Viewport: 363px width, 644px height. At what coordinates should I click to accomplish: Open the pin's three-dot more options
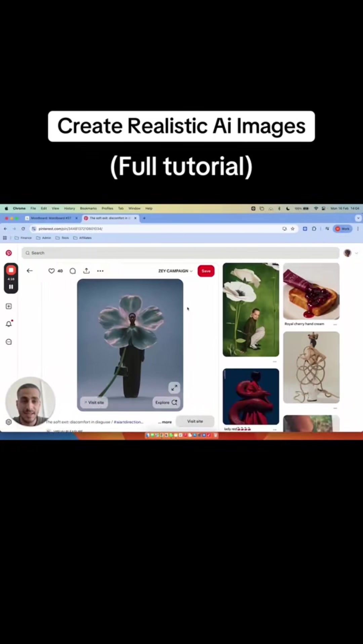[x=100, y=271]
